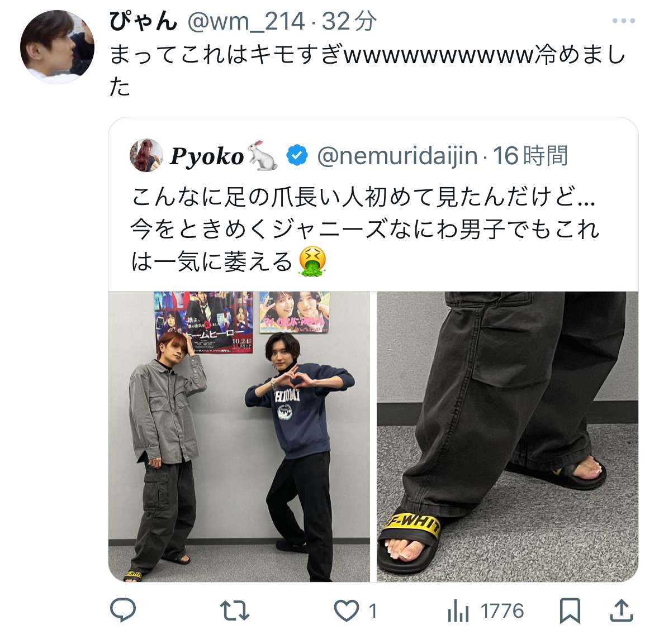This screenshot has height=644, width=659.
Task: Open ぴゃん profile avatar
Action: click(57, 46)
